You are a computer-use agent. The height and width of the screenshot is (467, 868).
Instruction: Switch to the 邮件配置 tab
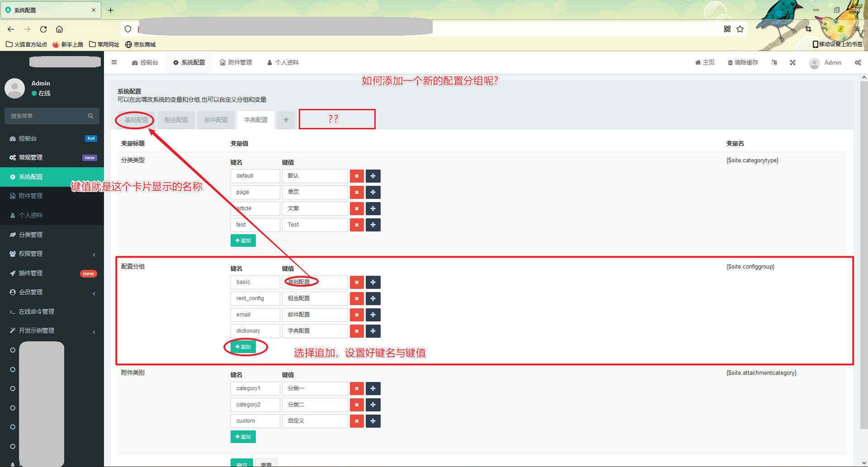[216, 120]
